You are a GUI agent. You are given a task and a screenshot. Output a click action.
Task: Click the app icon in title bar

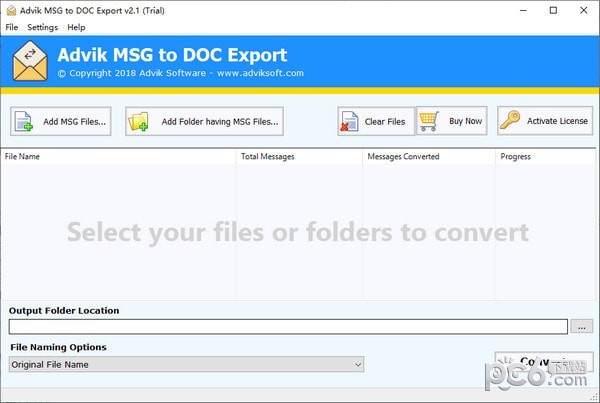coord(11,10)
